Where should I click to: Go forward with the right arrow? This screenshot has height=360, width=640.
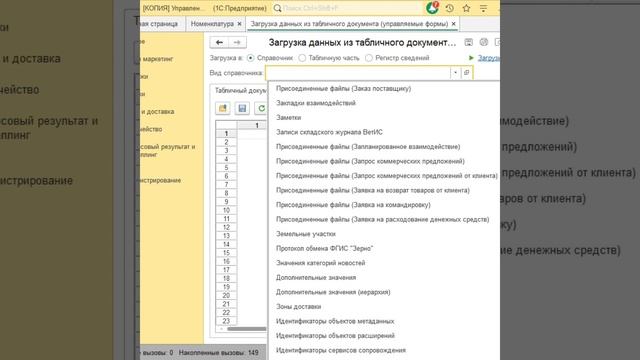[237, 42]
